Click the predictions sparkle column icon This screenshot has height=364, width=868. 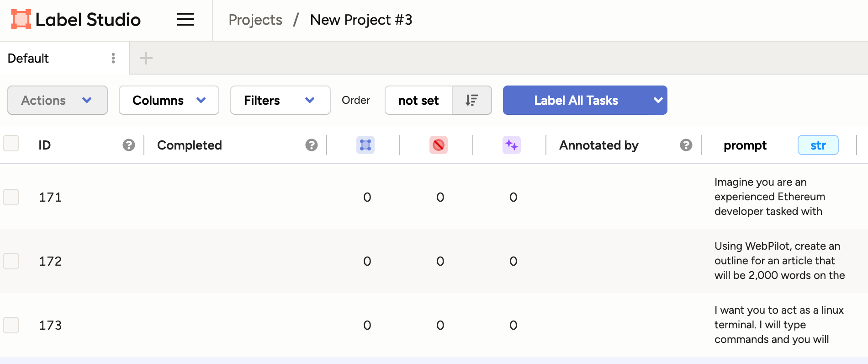(x=511, y=145)
